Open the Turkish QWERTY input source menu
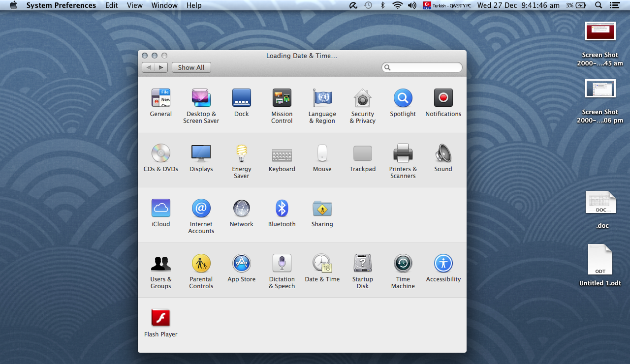Image resolution: width=630 pixels, height=364 pixels. (x=447, y=5)
